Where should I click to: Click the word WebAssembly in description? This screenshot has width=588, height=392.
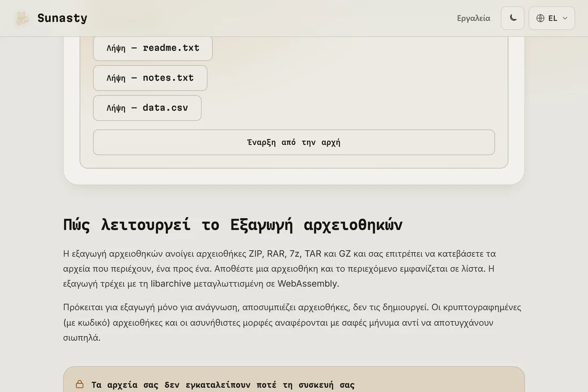(307, 283)
